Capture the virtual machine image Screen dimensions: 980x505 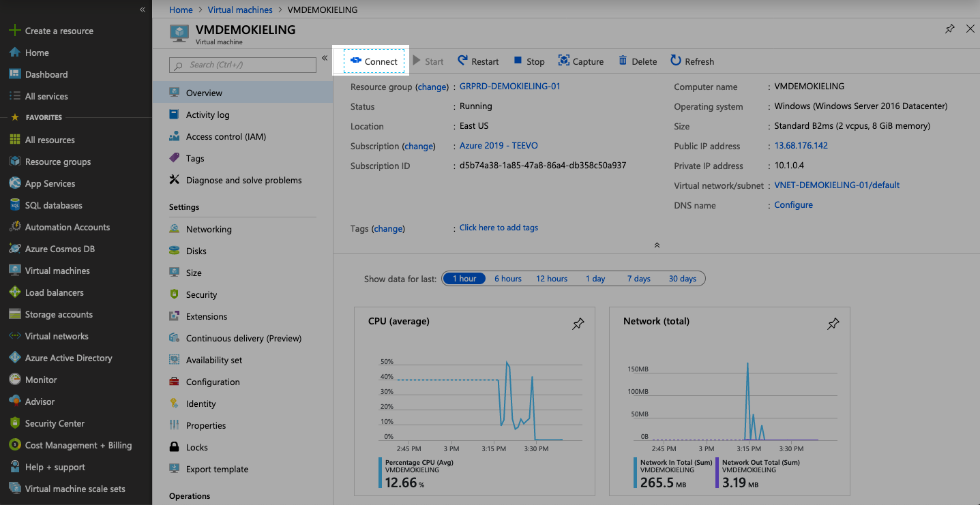(581, 61)
